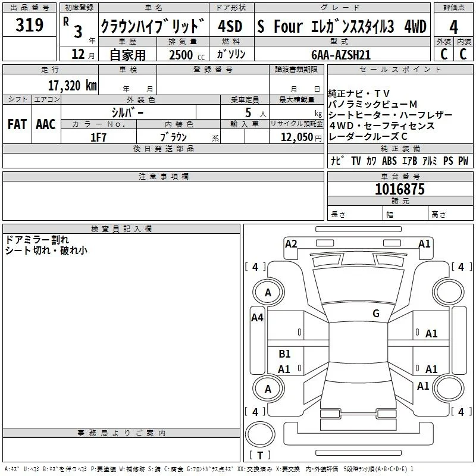Select the front-right wheel circle

[x=448, y=292]
